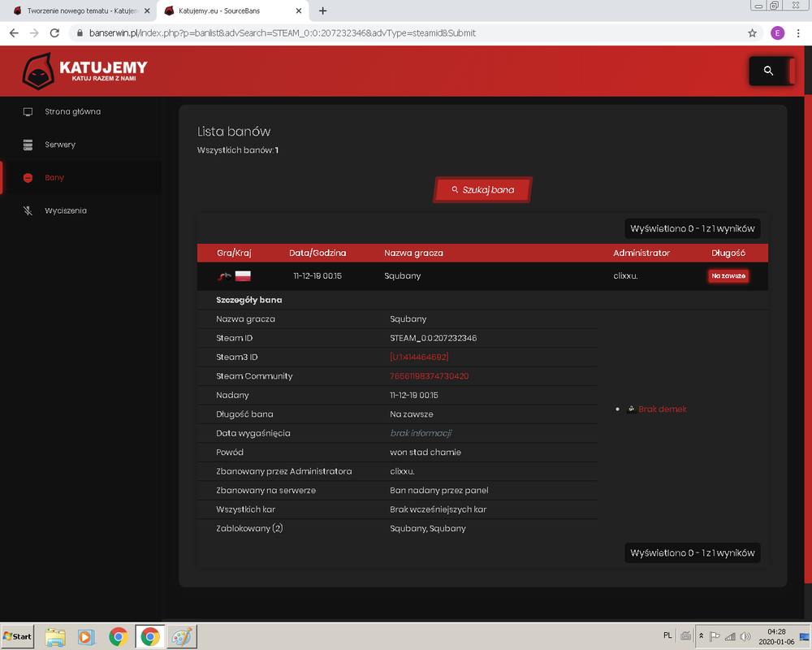This screenshot has height=650, width=812.
Task: Collapse the Squbany ban row
Action: pos(482,275)
